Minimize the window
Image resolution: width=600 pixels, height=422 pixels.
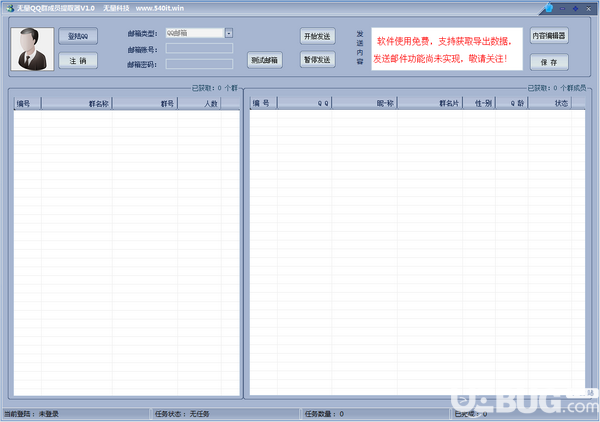(x=562, y=8)
